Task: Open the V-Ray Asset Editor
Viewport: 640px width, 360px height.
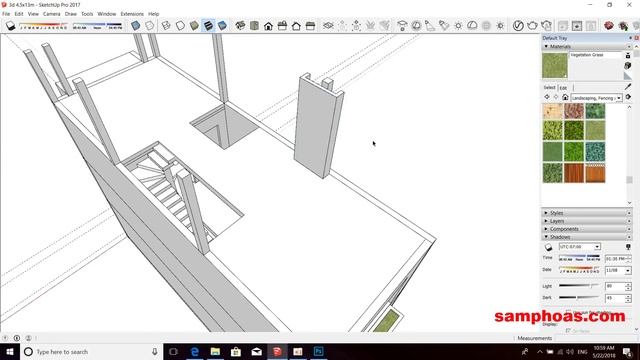Action: [x=518, y=26]
